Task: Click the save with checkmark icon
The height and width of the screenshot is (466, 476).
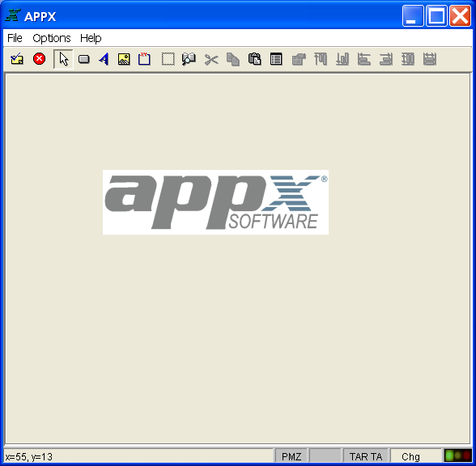Action: tap(17, 59)
